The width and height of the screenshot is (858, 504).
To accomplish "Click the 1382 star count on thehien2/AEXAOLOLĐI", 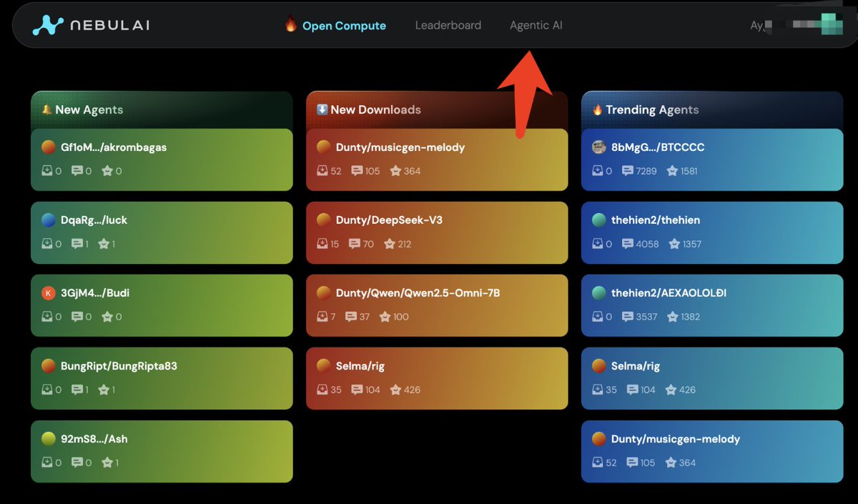I will (x=691, y=317).
